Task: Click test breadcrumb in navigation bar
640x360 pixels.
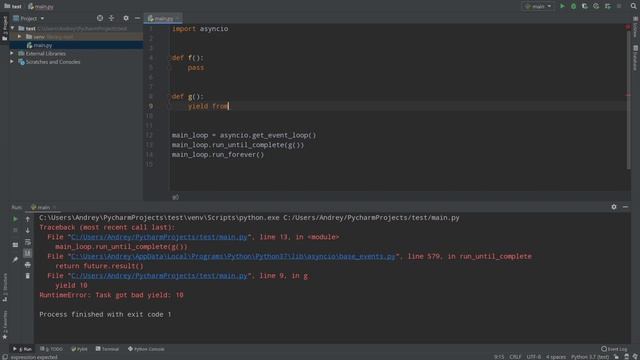Action: (13, 6)
